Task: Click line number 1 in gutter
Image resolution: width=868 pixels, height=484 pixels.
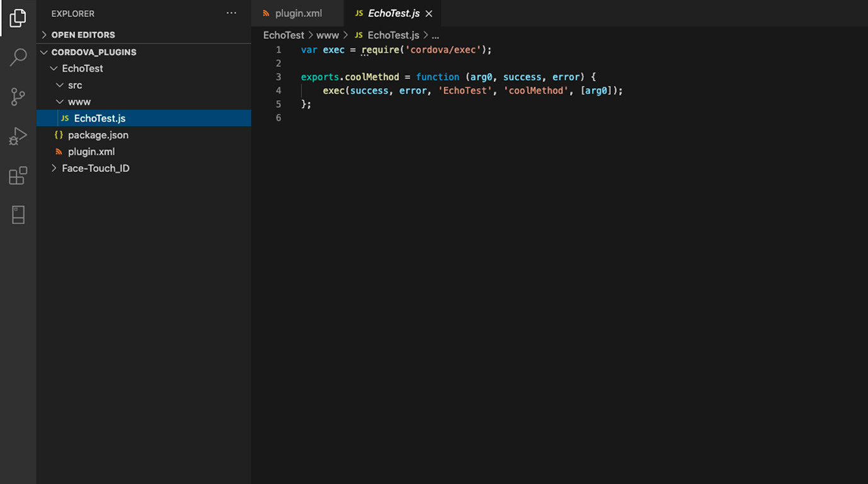Action: [x=279, y=50]
